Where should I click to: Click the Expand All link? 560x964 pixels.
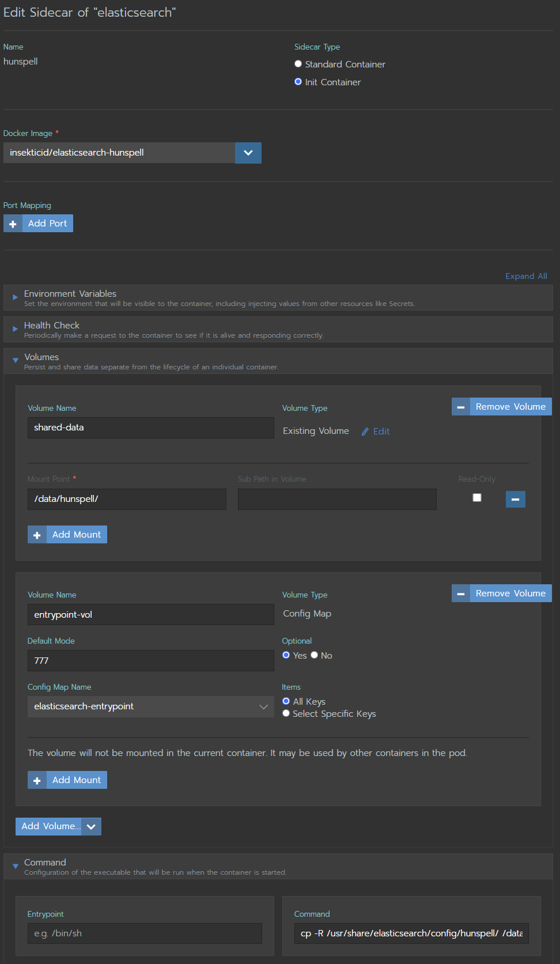click(x=526, y=276)
